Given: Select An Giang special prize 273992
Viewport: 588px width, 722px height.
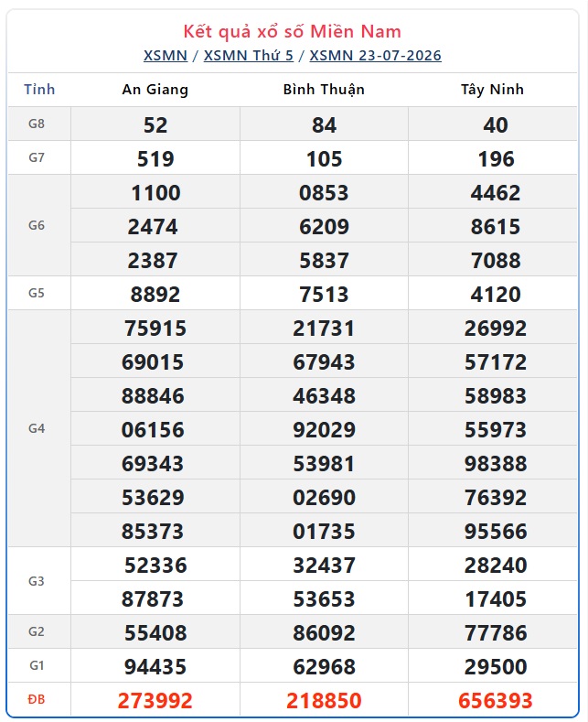Looking at the screenshot, I should 155,700.
